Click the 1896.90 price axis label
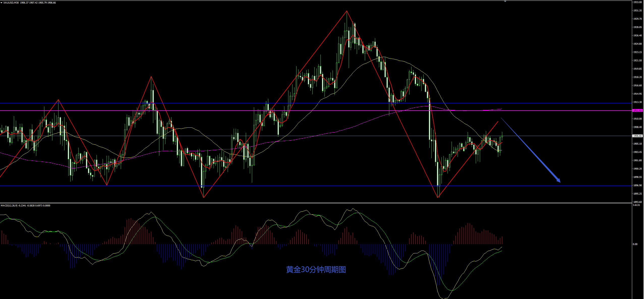Viewport: 644px width, 299px height. [637, 185]
